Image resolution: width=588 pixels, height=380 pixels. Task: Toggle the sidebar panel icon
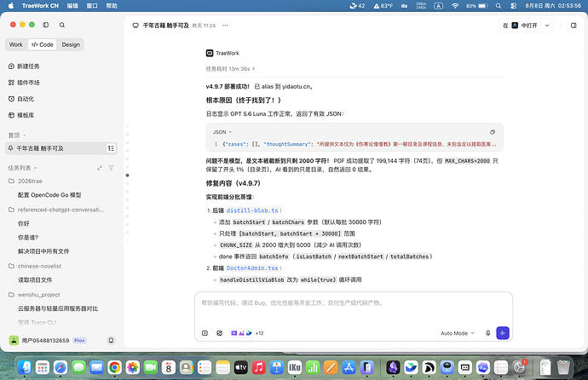(x=46, y=25)
